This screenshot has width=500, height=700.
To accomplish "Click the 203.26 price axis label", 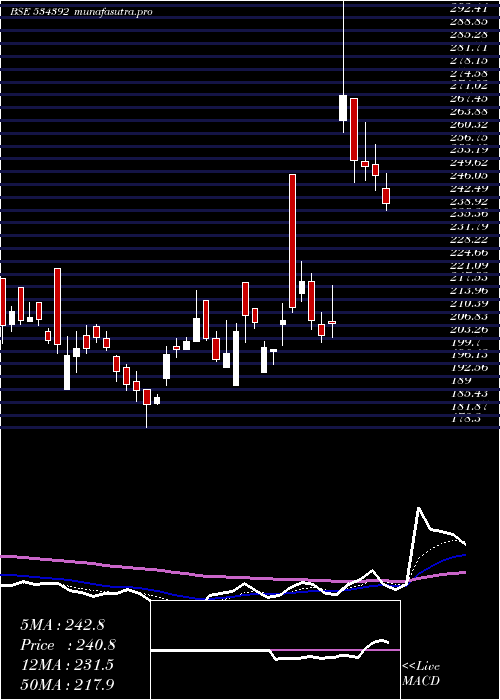I will click(x=470, y=330).
